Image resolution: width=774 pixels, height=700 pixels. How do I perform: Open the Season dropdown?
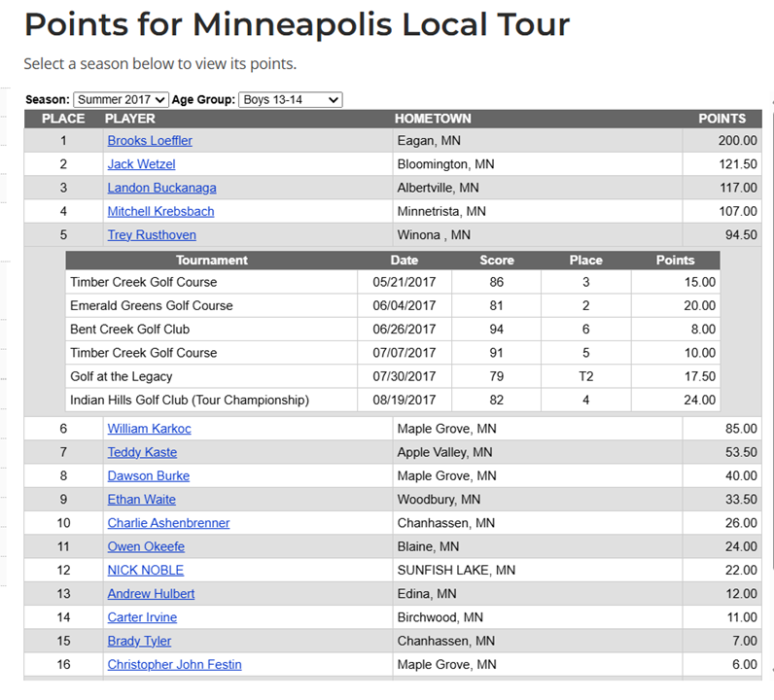pyautogui.click(x=121, y=99)
